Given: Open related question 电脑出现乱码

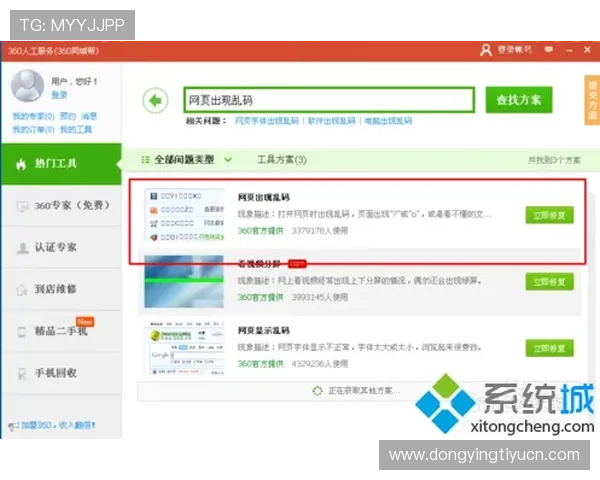Looking at the screenshot, I should point(388,121).
